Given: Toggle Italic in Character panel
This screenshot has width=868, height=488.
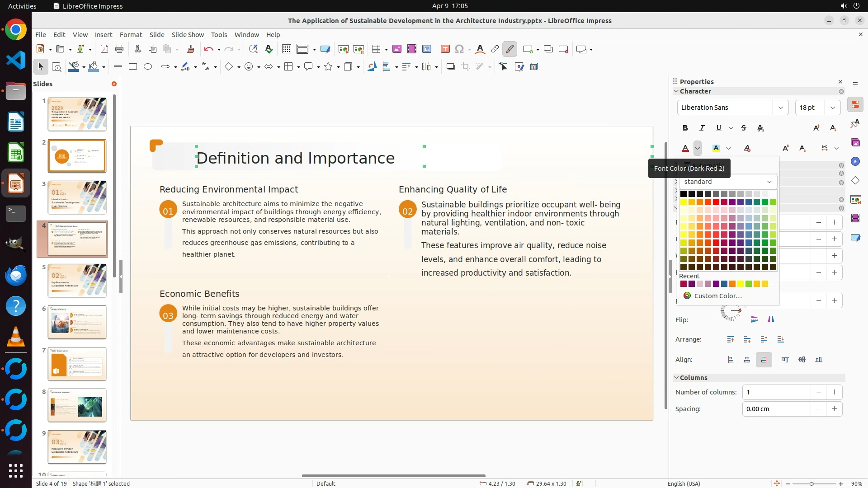Looking at the screenshot, I should 702,128.
